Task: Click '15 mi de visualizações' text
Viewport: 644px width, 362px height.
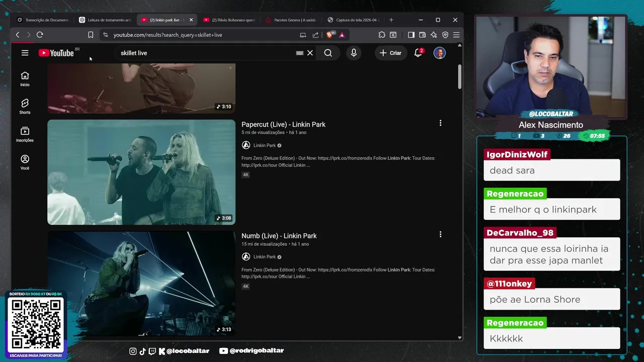Action: click(264, 244)
